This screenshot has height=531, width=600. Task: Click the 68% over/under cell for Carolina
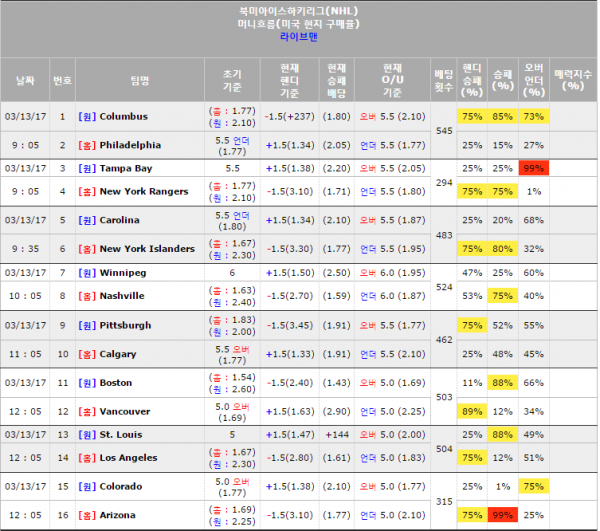(534, 220)
